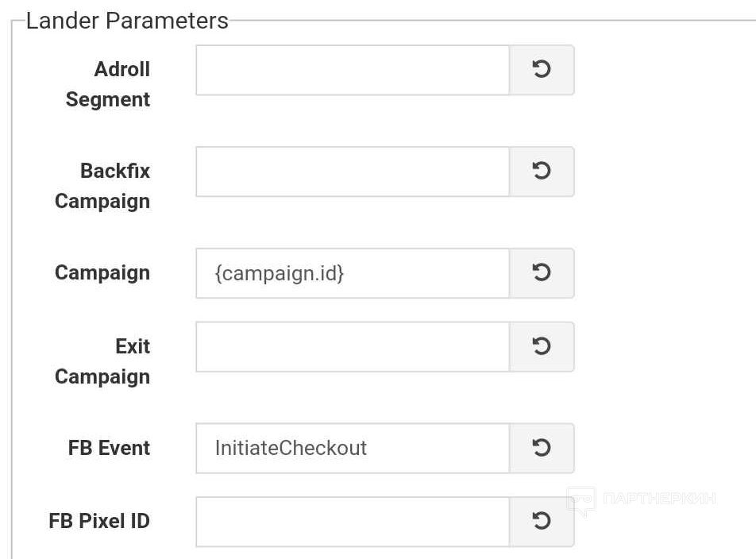Reset the Backfix Campaign field

[541, 172]
